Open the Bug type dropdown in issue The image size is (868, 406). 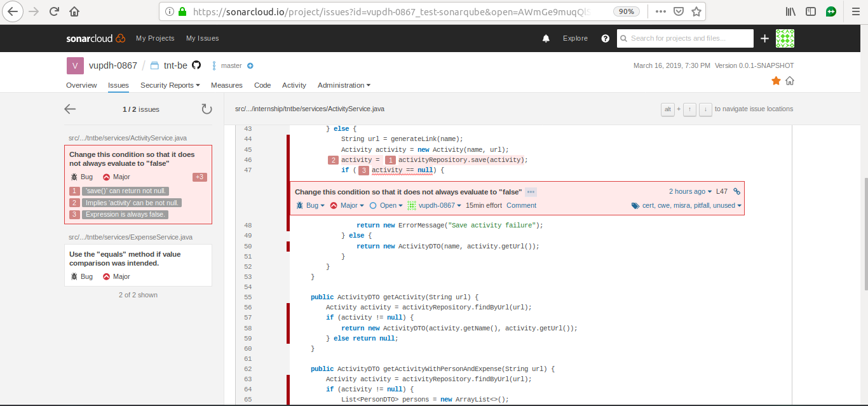point(311,205)
